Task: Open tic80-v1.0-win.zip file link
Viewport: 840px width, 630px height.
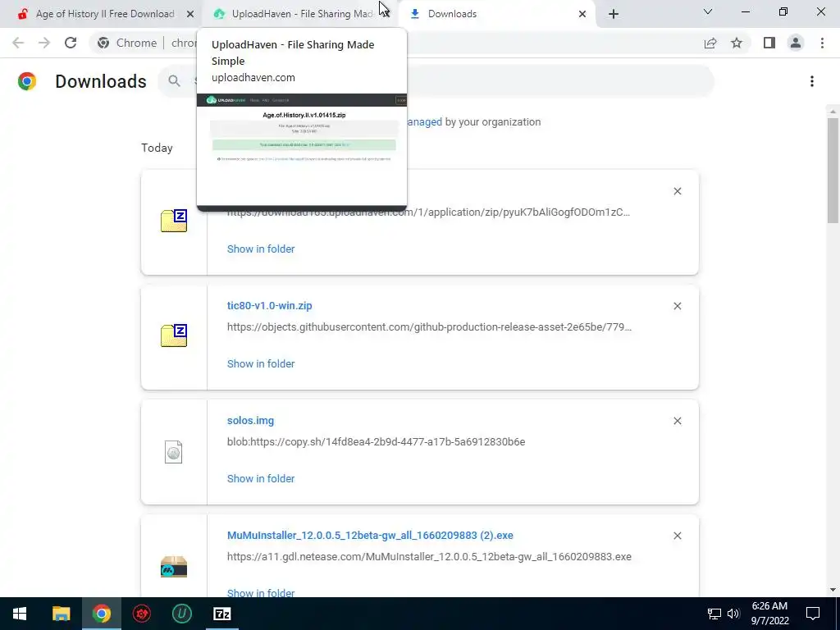Action: pyautogui.click(x=269, y=306)
